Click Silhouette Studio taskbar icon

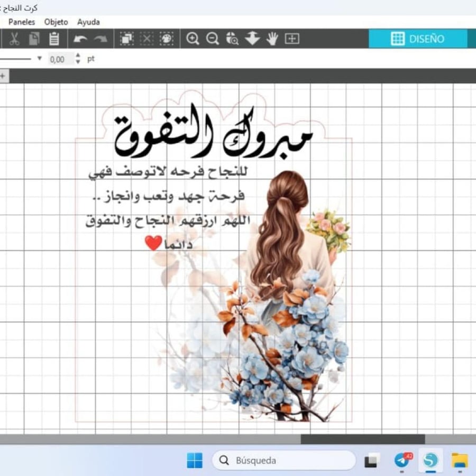(431, 461)
